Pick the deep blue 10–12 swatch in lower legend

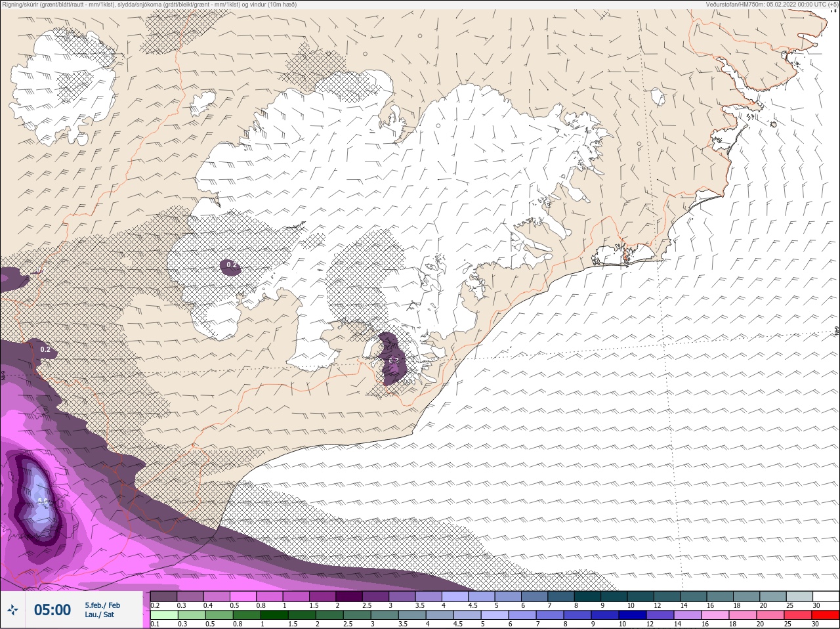pos(633,615)
